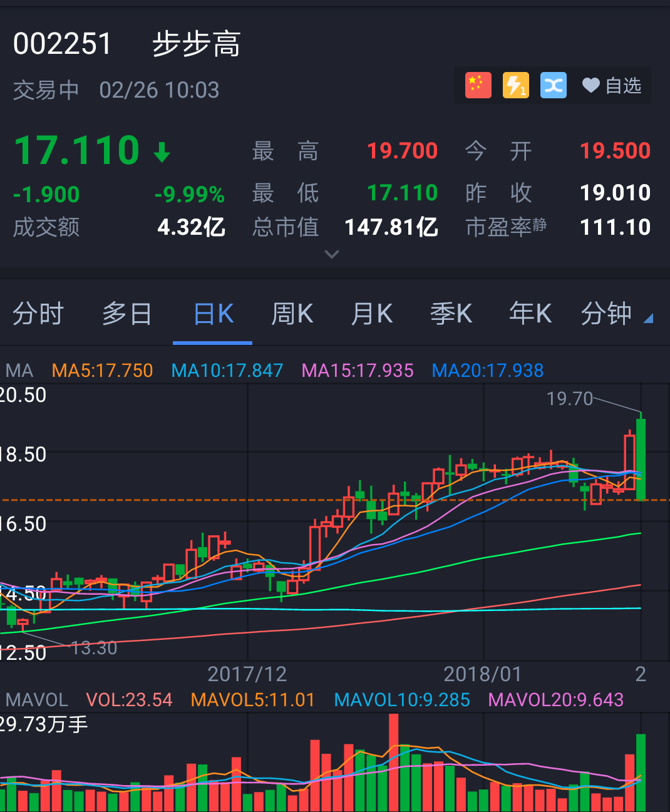
Task: Switch to 季K chart tab
Action: (x=451, y=314)
